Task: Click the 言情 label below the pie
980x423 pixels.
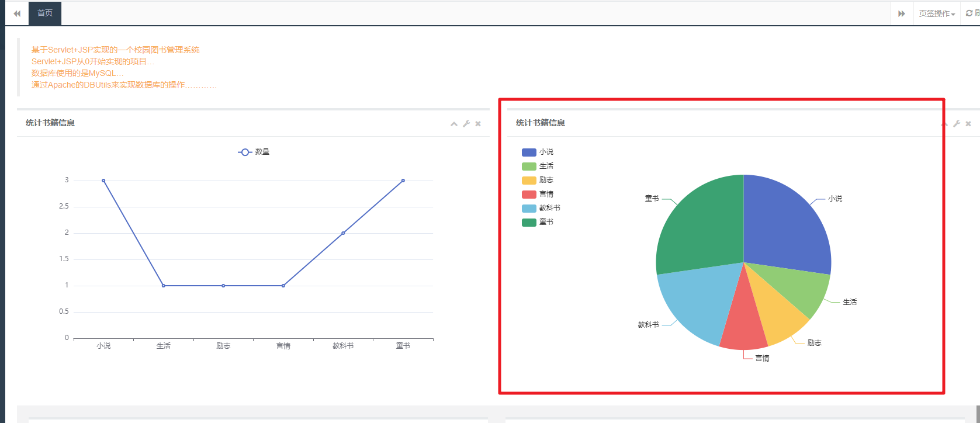Action: click(x=762, y=358)
